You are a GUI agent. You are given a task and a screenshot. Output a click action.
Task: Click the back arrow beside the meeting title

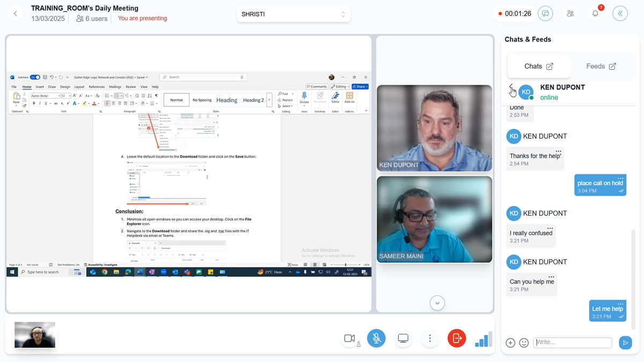click(15, 14)
